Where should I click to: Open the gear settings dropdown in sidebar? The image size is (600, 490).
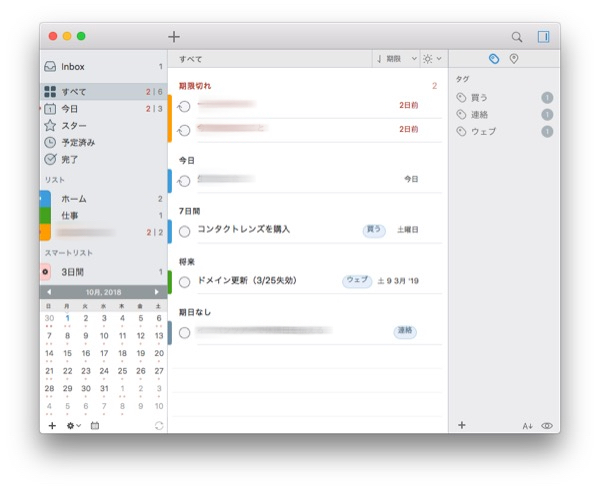(x=73, y=426)
